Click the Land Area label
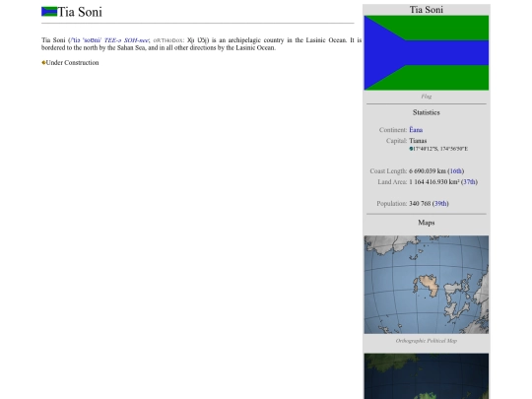Viewport: 532px width, 399px height. pos(392,182)
